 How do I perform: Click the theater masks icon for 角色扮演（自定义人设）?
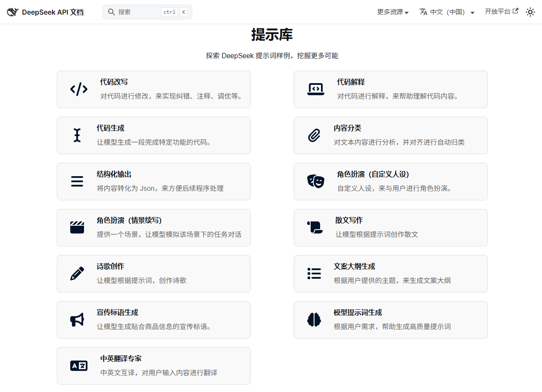tap(316, 181)
